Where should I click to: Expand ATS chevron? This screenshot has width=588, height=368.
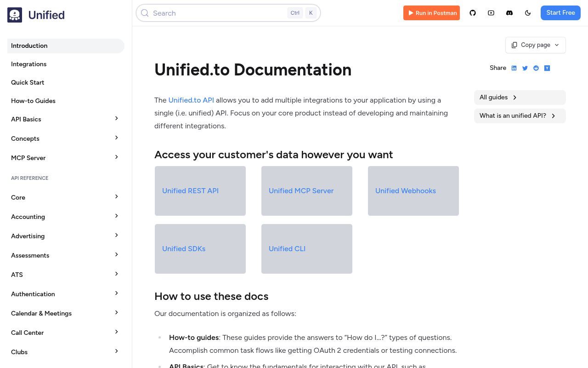point(116,274)
